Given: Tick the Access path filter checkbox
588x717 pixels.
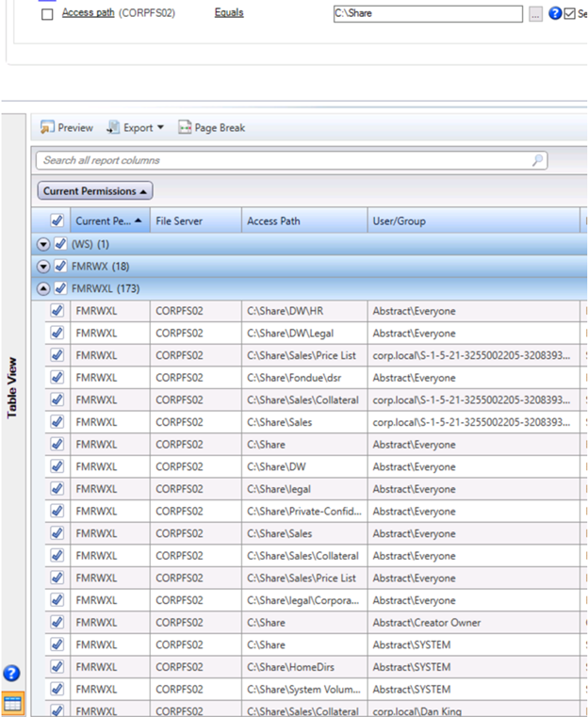Looking at the screenshot, I should pyautogui.click(x=47, y=14).
